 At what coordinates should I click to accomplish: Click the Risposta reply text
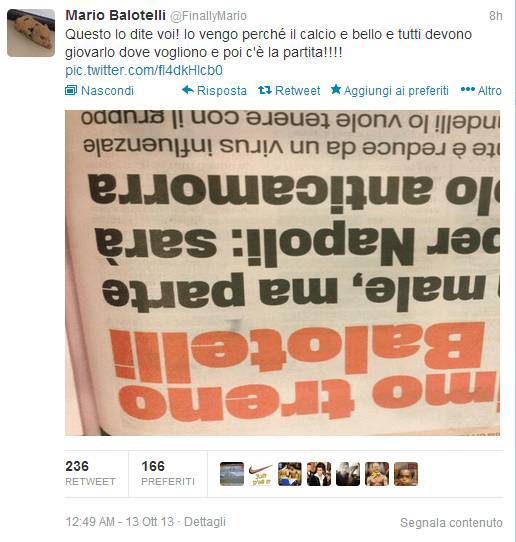coord(222,91)
